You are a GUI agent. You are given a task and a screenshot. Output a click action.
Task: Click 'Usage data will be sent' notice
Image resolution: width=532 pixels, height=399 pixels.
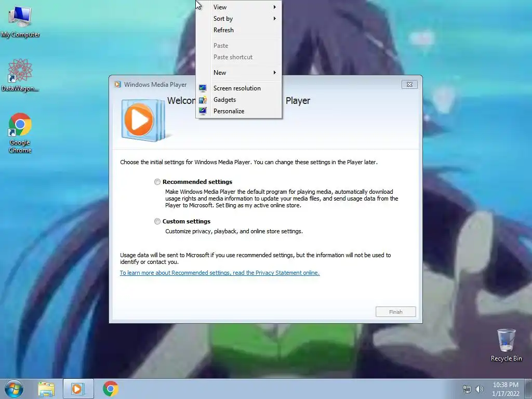pyautogui.click(x=256, y=259)
